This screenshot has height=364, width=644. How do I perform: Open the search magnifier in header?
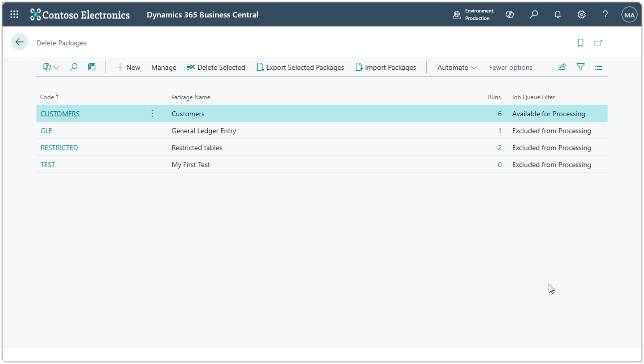pyautogui.click(x=534, y=15)
